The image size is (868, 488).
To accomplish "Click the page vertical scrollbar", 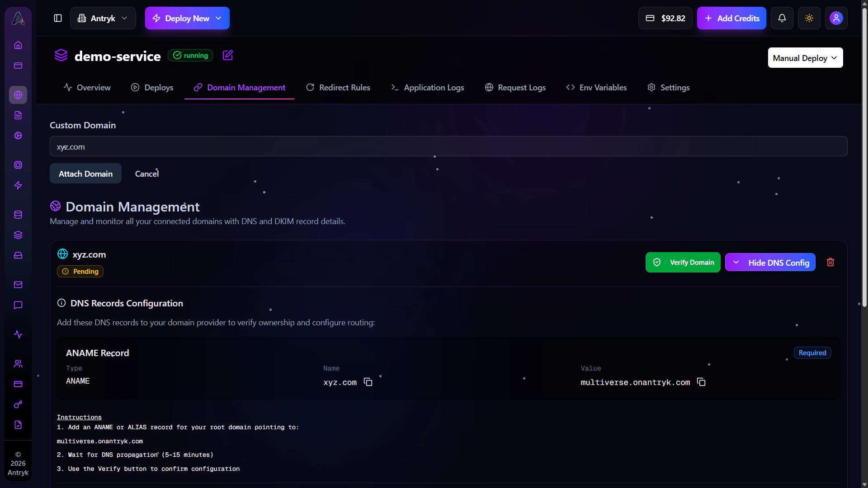I will pyautogui.click(x=864, y=158).
